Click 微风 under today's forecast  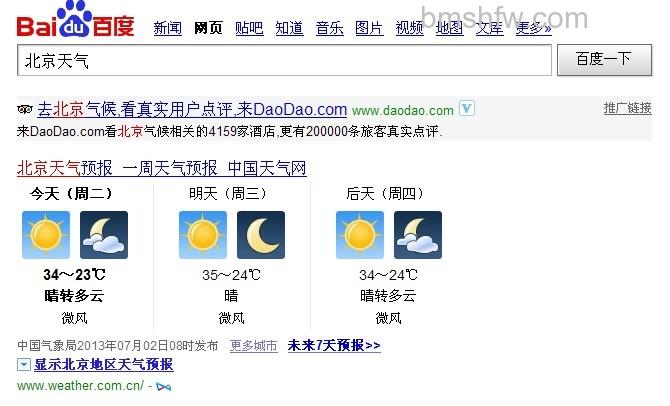(74, 318)
